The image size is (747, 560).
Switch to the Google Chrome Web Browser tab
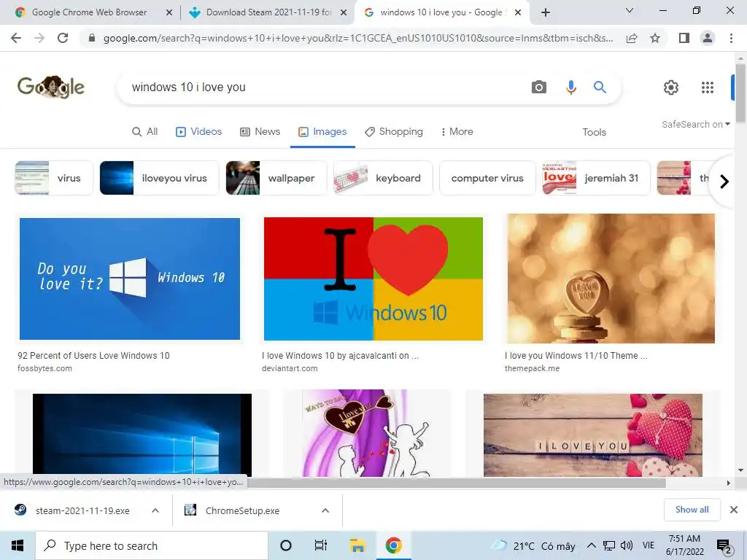pyautogui.click(x=89, y=12)
